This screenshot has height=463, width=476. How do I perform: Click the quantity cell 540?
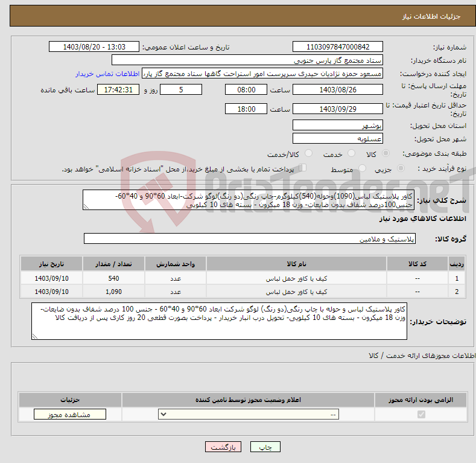[x=113, y=278]
